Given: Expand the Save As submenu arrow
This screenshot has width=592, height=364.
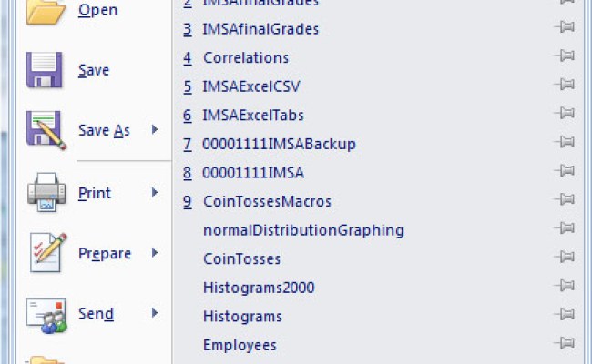Looking at the screenshot, I should 155,130.
